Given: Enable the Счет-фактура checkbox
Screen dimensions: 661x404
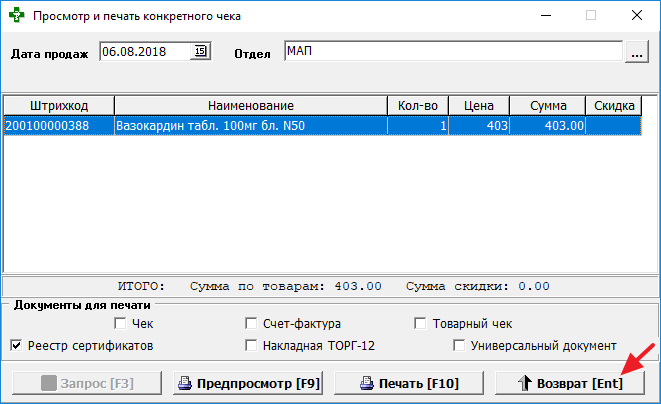Looking at the screenshot, I should (251, 323).
